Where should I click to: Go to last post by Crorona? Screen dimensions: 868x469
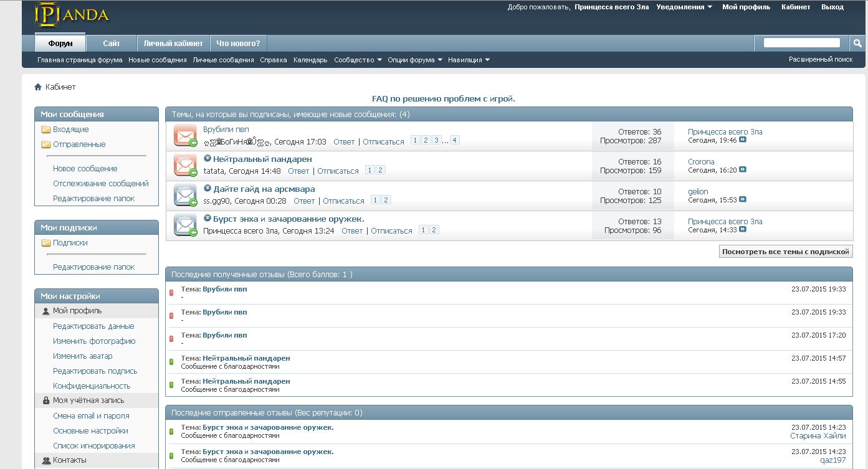[743, 170]
